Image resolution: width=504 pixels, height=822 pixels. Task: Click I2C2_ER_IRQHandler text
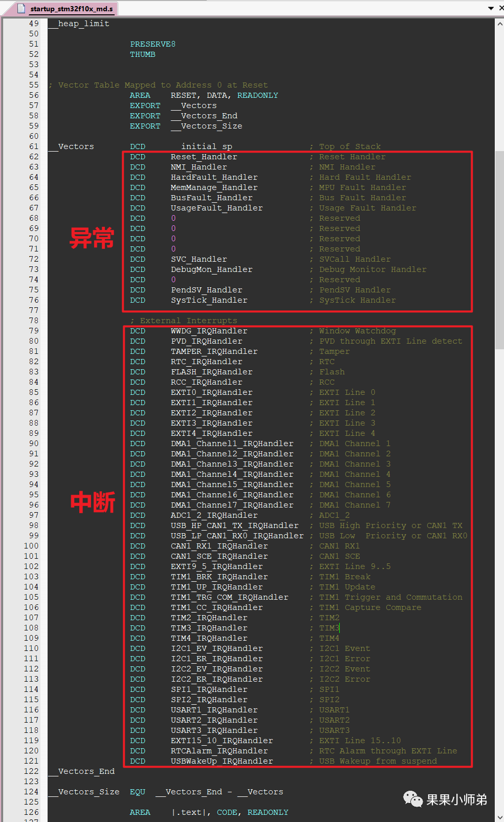pyautogui.click(x=216, y=679)
